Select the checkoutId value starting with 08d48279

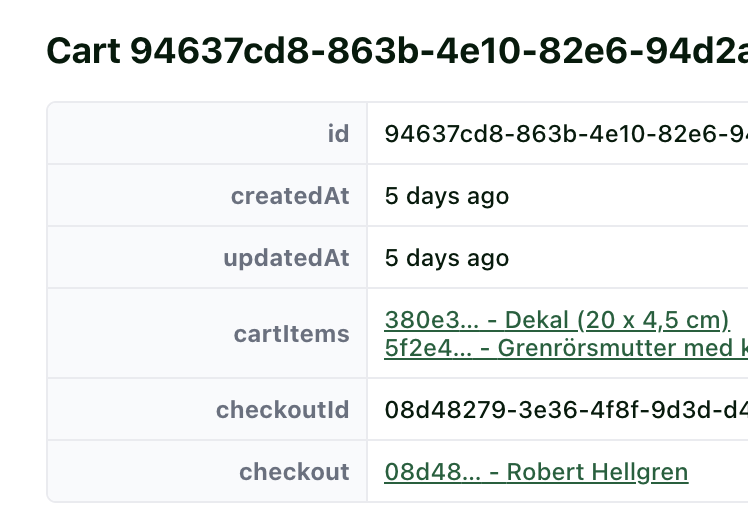point(565,410)
